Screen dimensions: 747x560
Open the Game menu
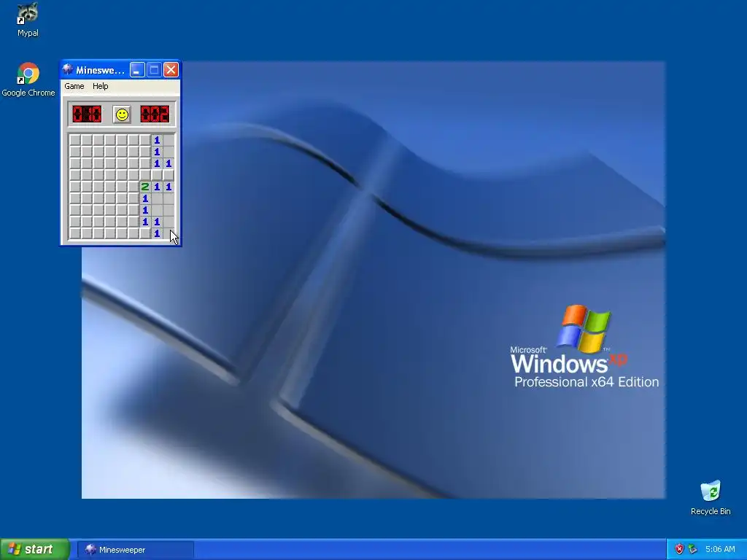pos(74,86)
